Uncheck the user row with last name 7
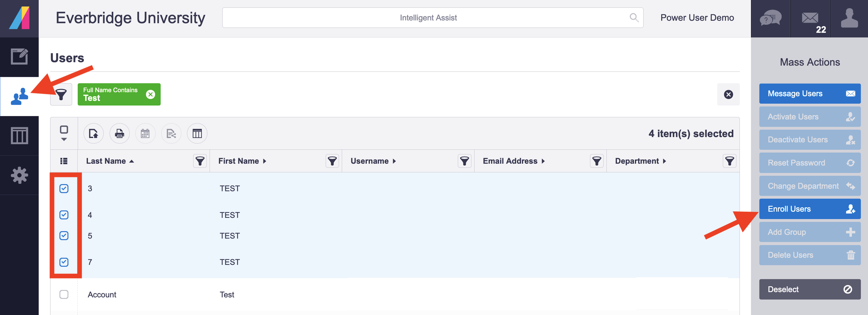The height and width of the screenshot is (315, 868). [64, 262]
